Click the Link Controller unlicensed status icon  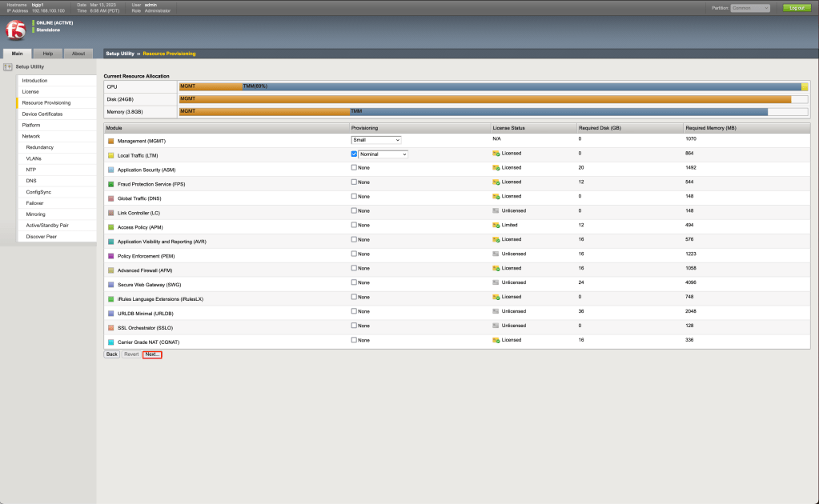pos(496,210)
